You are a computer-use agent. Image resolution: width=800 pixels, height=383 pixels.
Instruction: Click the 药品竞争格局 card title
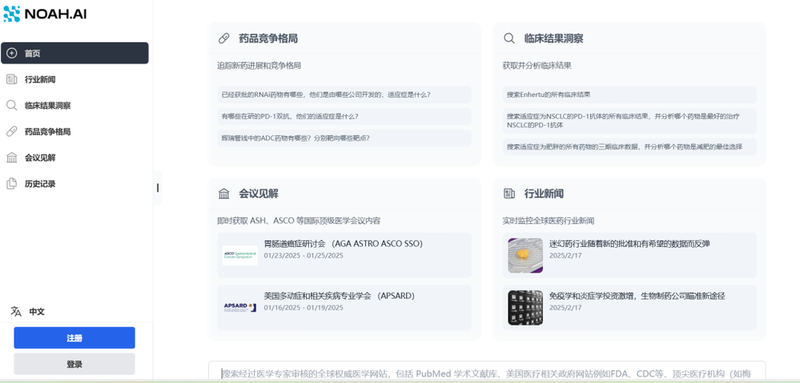[x=268, y=38]
